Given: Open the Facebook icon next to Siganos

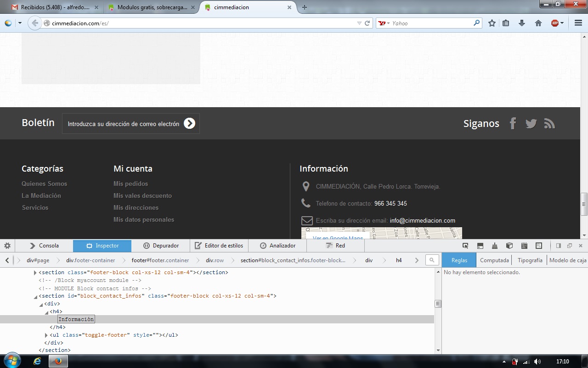Looking at the screenshot, I should (x=513, y=123).
